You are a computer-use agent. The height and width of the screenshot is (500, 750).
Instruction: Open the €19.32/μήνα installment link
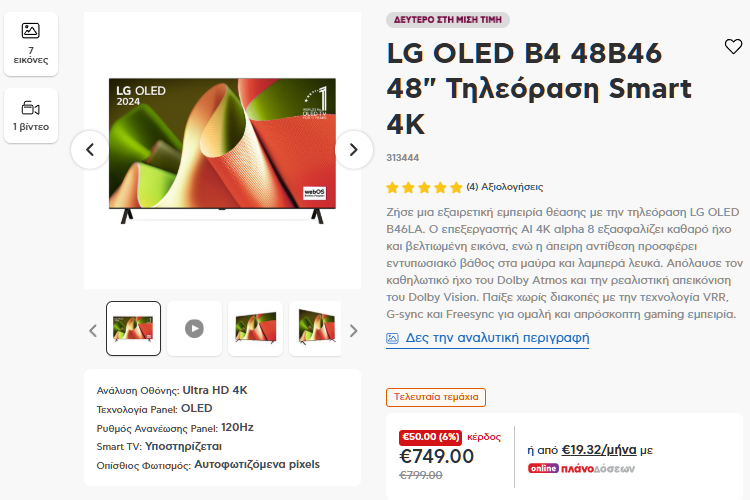tap(599, 450)
